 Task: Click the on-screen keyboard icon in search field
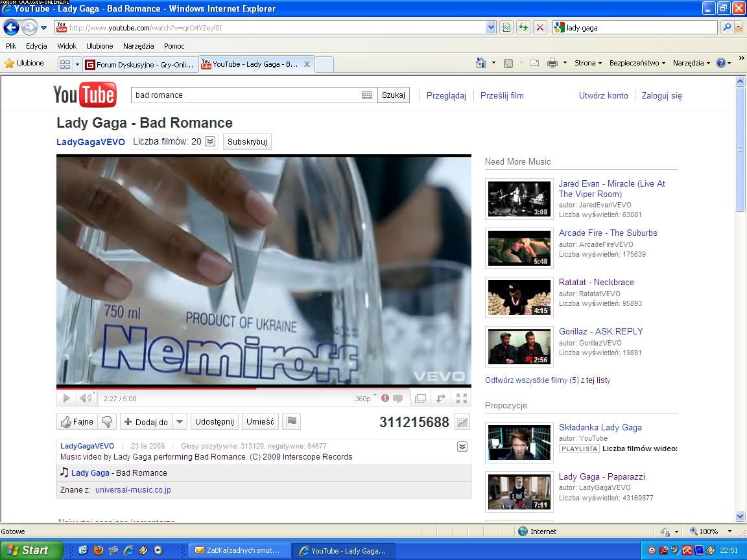coord(367,95)
